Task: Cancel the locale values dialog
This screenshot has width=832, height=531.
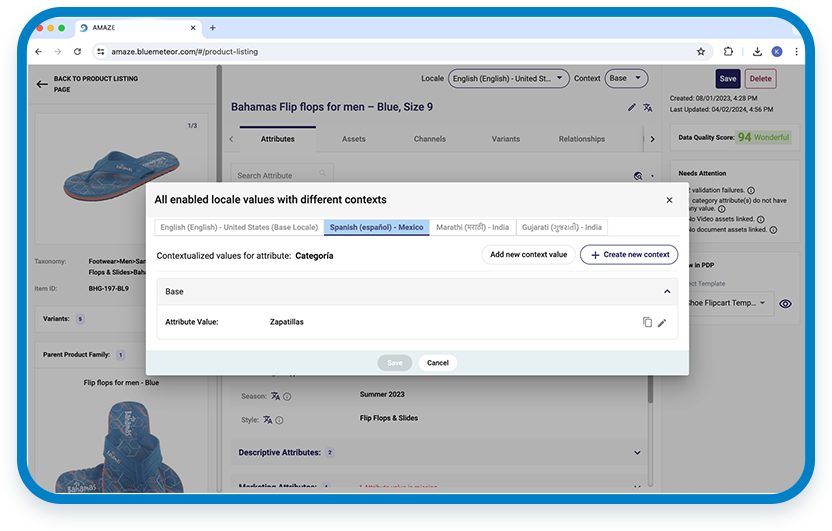Action: click(x=438, y=363)
